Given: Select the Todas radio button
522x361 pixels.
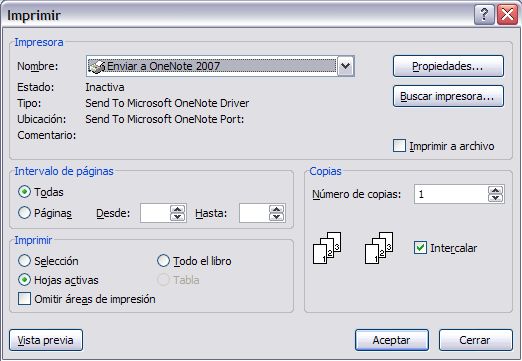Looking at the screenshot, I should [x=24, y=192].
